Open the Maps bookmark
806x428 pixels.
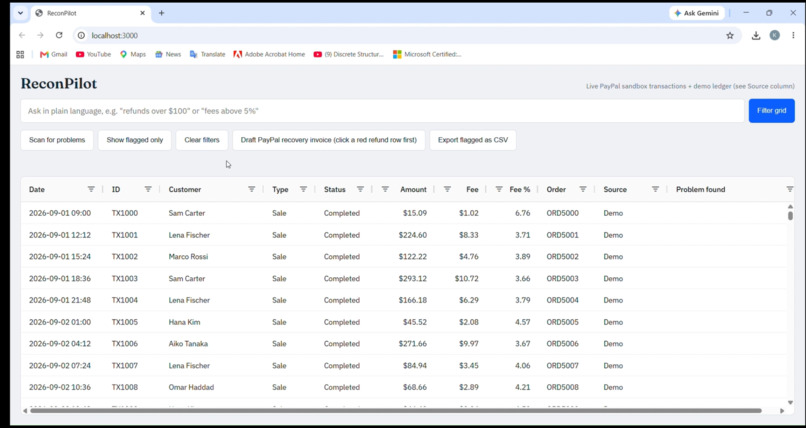pyautogui.click(x=133, y=54)
